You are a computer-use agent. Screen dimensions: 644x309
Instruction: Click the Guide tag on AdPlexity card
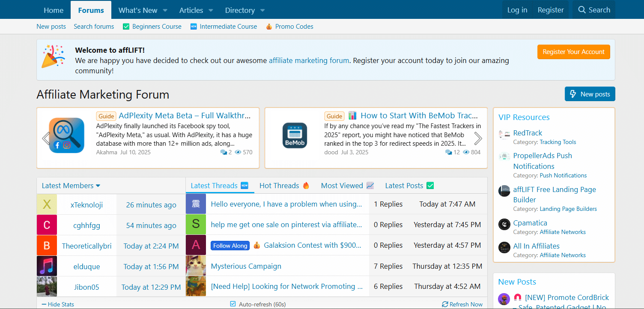(x=106, y=116)
